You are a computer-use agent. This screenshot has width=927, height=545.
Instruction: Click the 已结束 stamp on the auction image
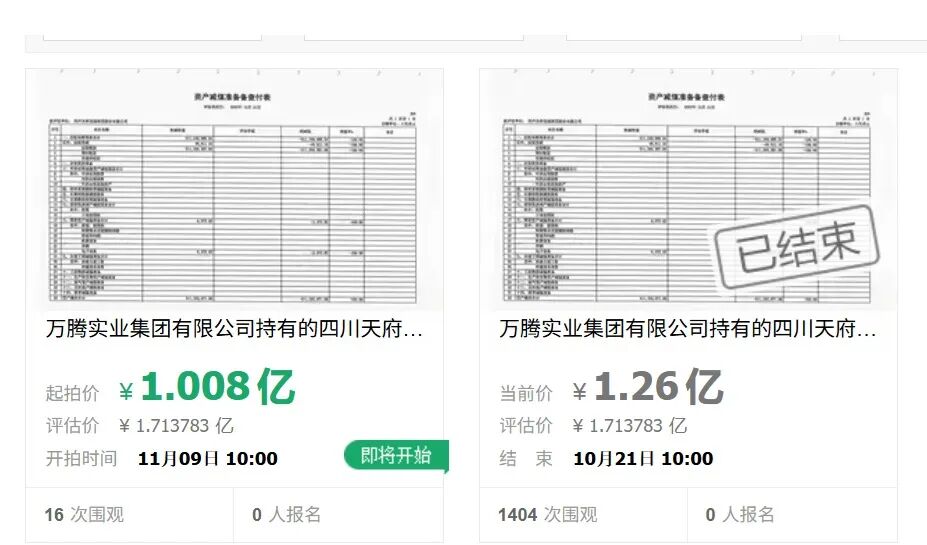coord(797,247)
